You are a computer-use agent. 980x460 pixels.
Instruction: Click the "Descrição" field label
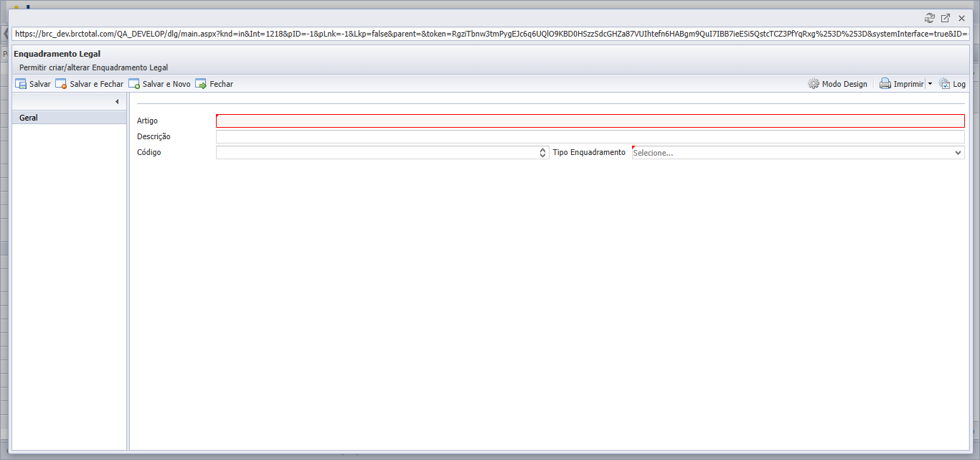point(154,136)
